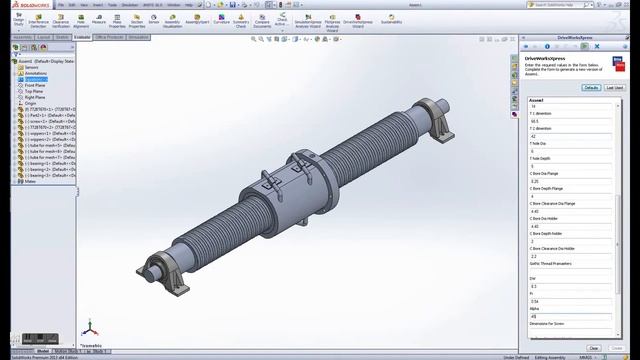Expand the Annotations tree node
640x360 pixels.
click(15, 73)
